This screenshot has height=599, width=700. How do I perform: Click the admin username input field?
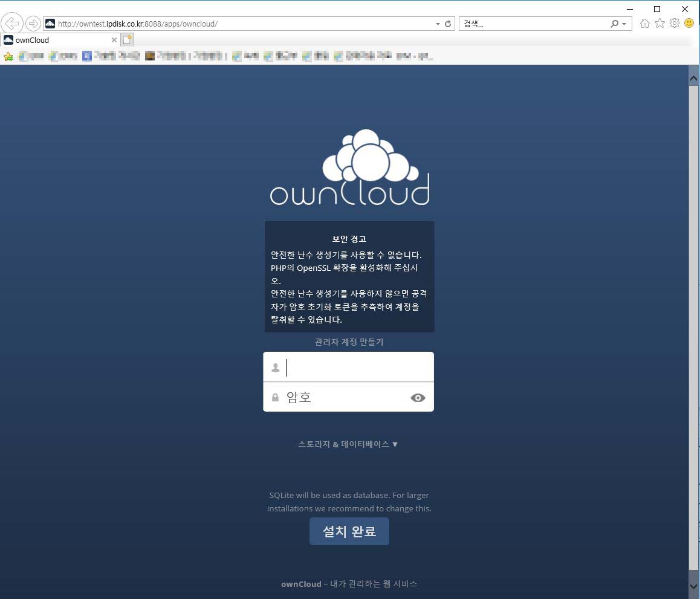pyautogui.click(x=348, y=367)
